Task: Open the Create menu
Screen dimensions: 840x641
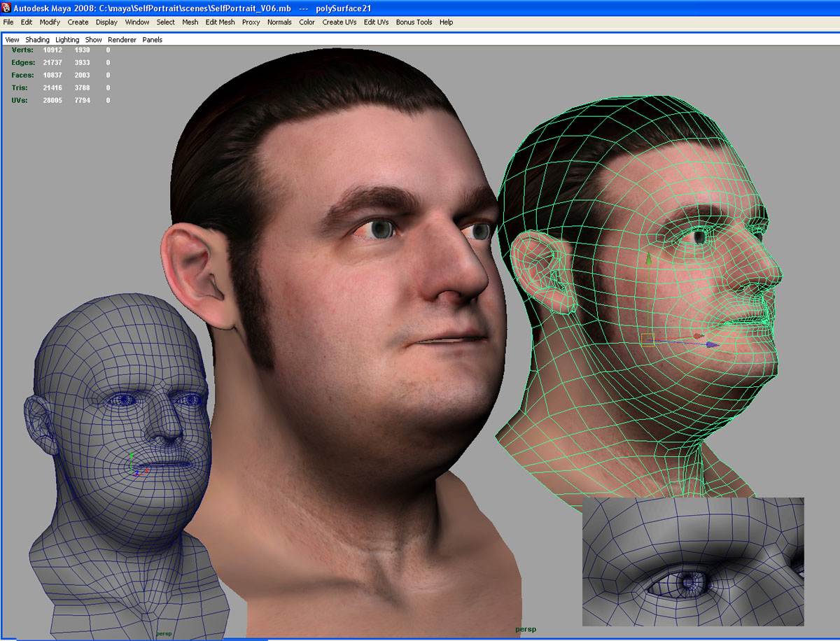Action: 78,22
